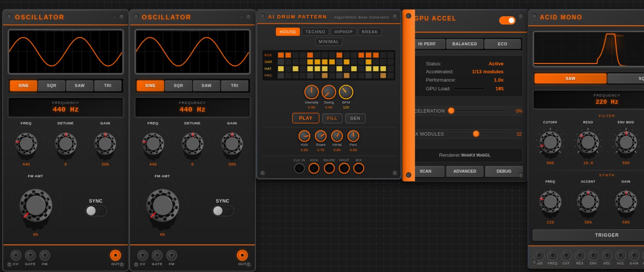
Task: Click the DEBUG button in GPU Accel
Action: pos(504,171)
